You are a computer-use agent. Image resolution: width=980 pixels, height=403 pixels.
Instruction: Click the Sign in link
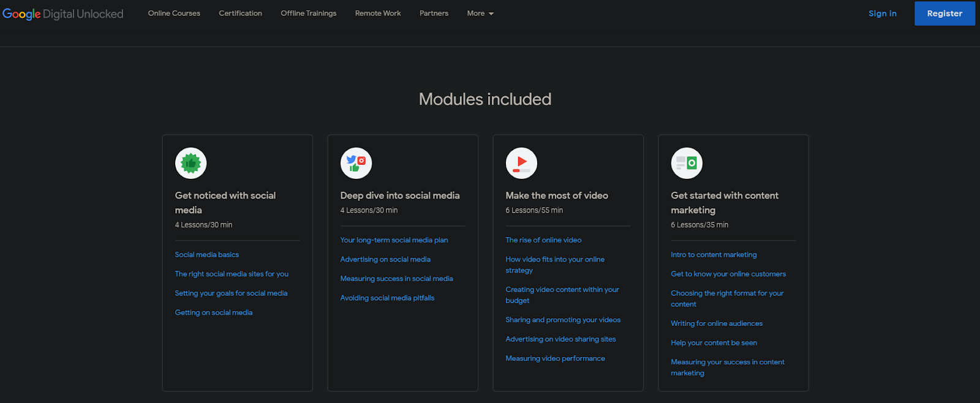click(x=882, y=13)
